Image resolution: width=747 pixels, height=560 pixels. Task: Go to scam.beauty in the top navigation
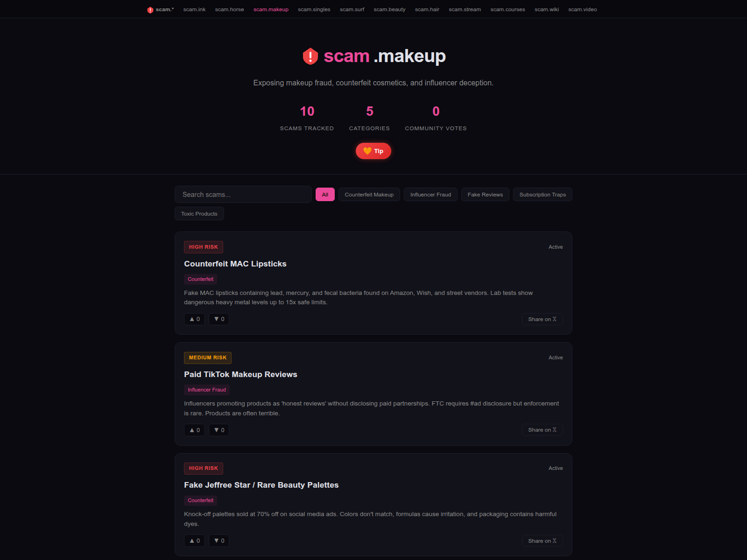389,9
